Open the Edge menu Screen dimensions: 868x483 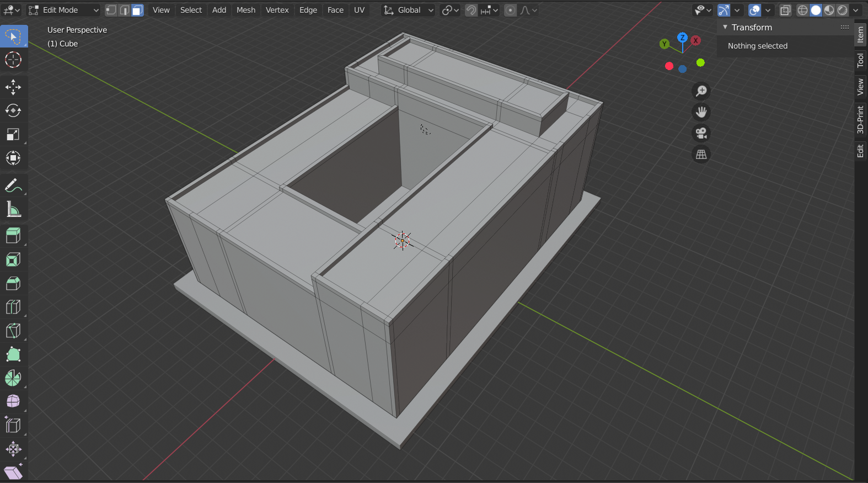pos(308,10)
